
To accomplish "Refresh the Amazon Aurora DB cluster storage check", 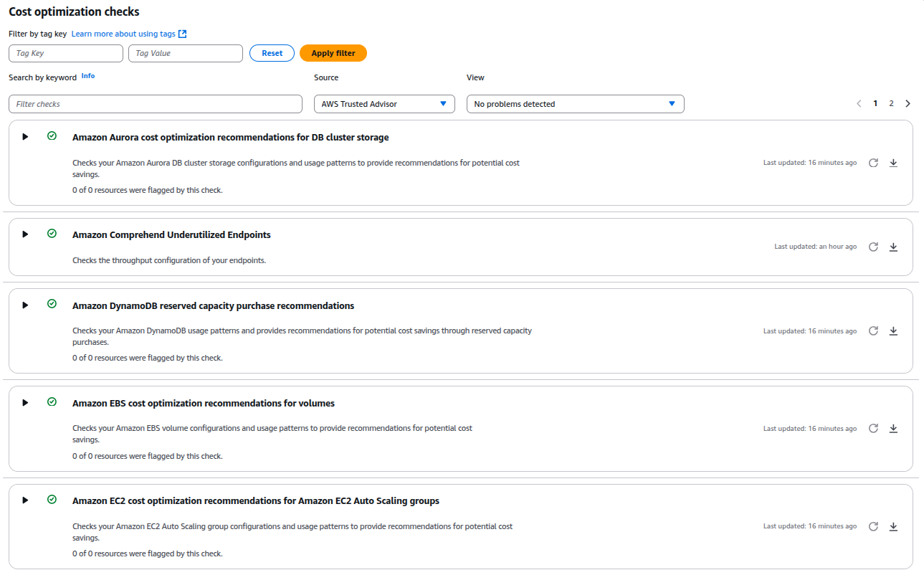I will (x=873, y=163).
